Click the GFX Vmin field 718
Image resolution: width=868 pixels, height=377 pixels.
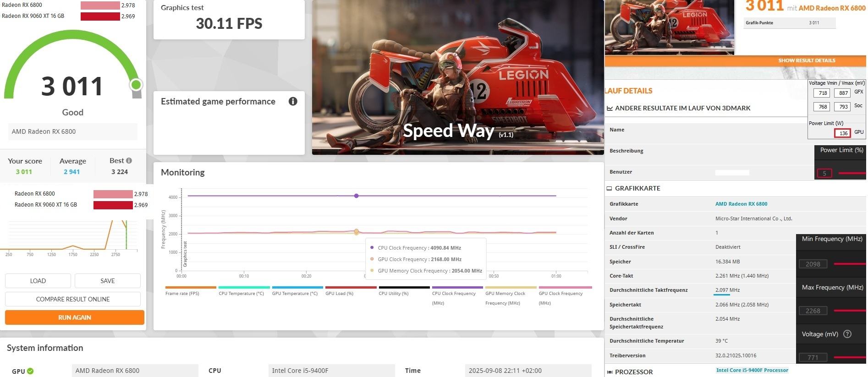[x=823, y=93]
